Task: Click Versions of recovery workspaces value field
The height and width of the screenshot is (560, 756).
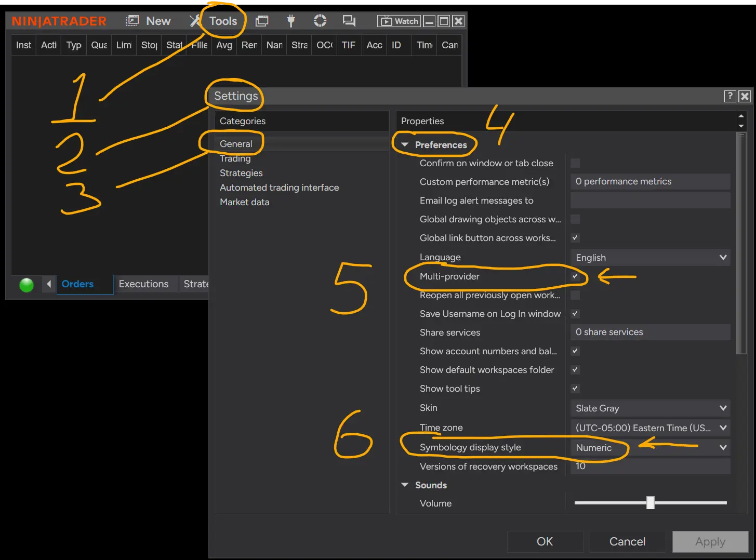Action: coord(651,466)
